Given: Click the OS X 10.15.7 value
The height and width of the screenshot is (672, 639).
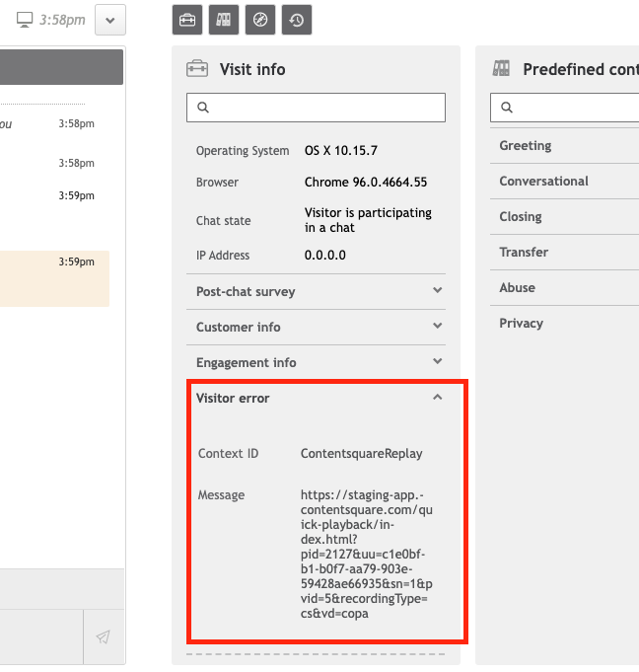Looking at the screenshot, I should tap(341, 151).
